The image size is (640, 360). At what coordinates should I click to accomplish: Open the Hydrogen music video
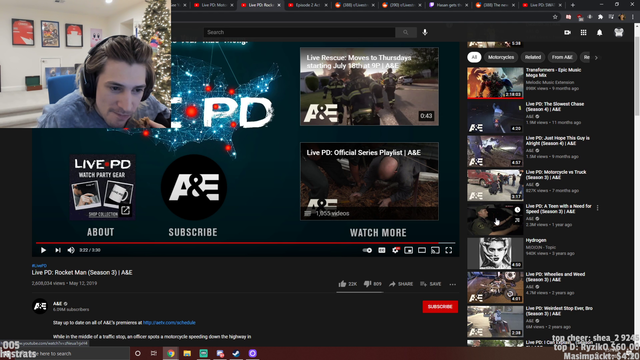coord(495,253)
